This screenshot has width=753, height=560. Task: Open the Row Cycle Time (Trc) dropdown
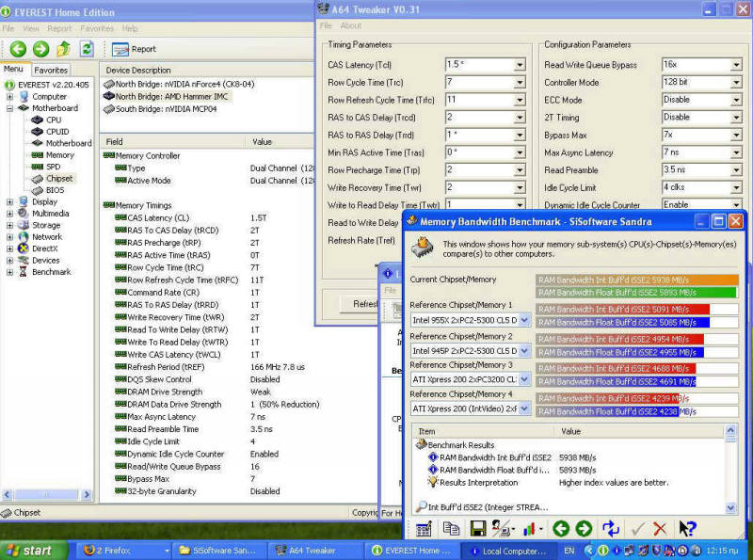click(x=520, y=83)
